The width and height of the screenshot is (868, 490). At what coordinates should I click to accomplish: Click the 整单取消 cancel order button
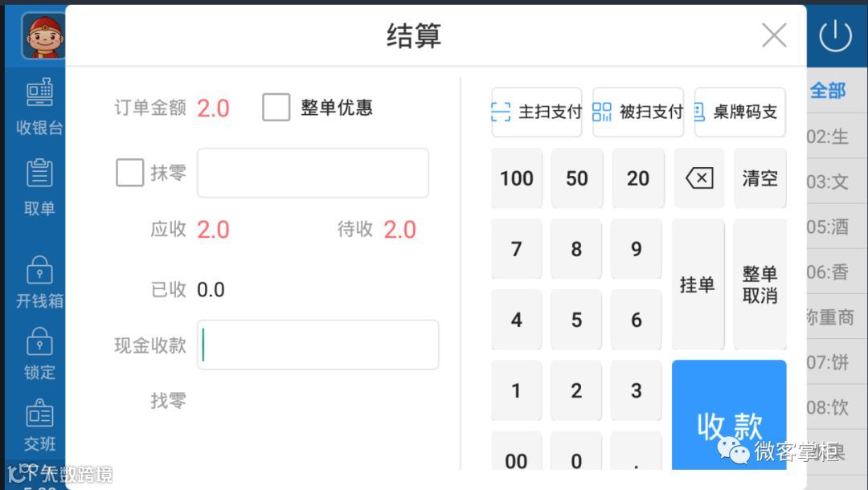click(760, 284)
